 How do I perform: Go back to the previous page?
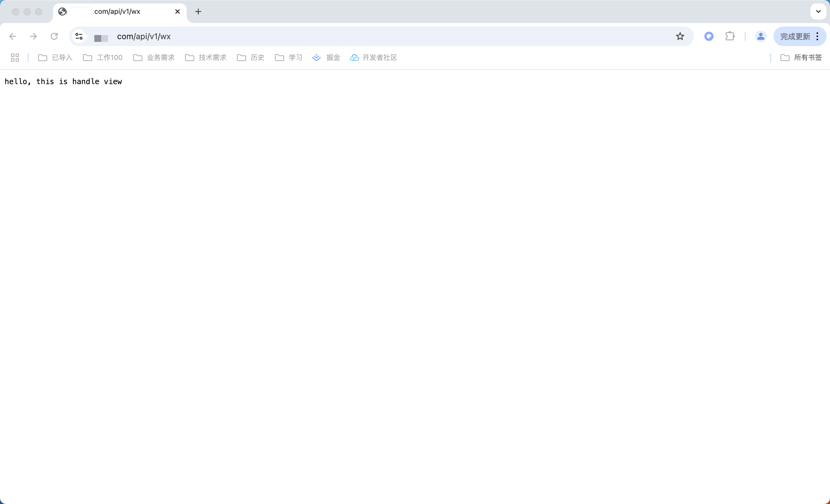point(13,36)
